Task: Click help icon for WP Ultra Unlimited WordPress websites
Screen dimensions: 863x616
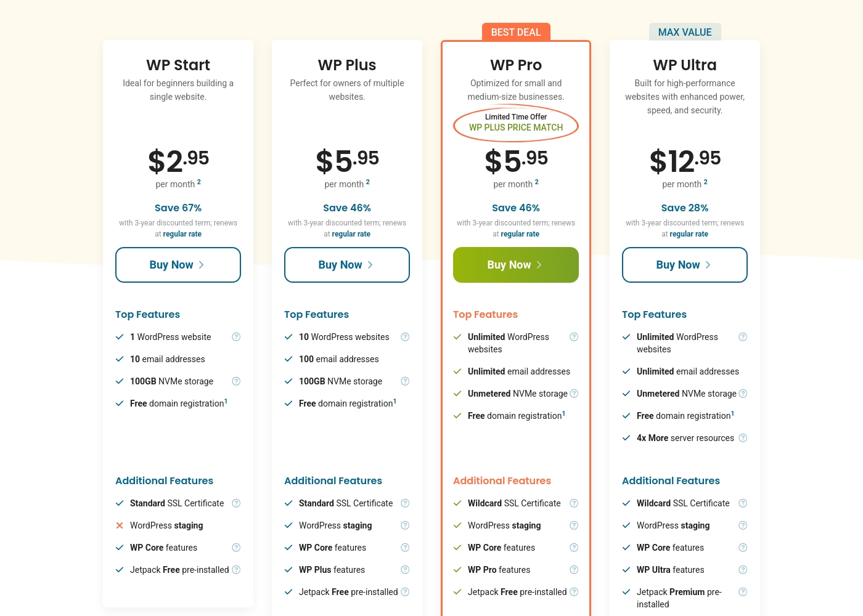Action: pyautogui.click(x=743, y=337)
